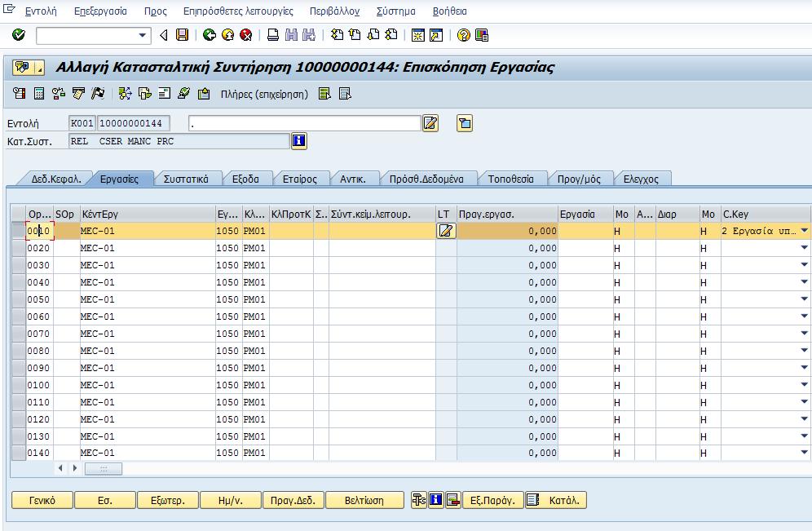The width and height of the screenshot is (812, 531).
Task: Click the Find binoculars icon
Action: coord(292,35)
